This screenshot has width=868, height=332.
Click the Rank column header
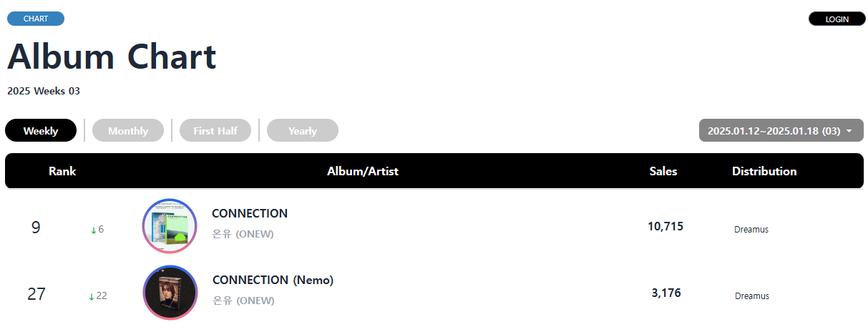tap(62, 171)
